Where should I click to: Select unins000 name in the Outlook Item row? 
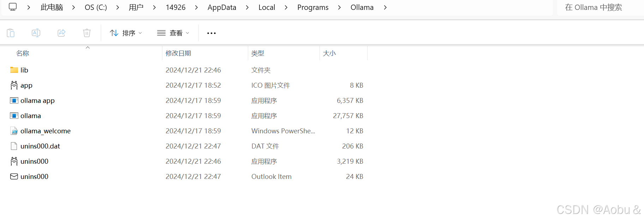[x=34, y=176]
